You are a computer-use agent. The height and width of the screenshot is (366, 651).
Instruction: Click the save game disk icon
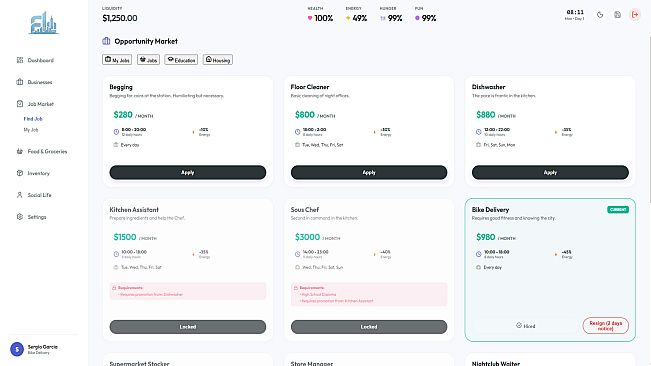click(x=617, y=15)
